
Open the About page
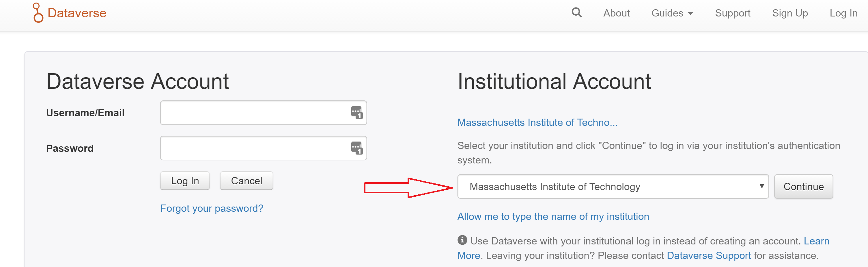(x=616, y=13)
